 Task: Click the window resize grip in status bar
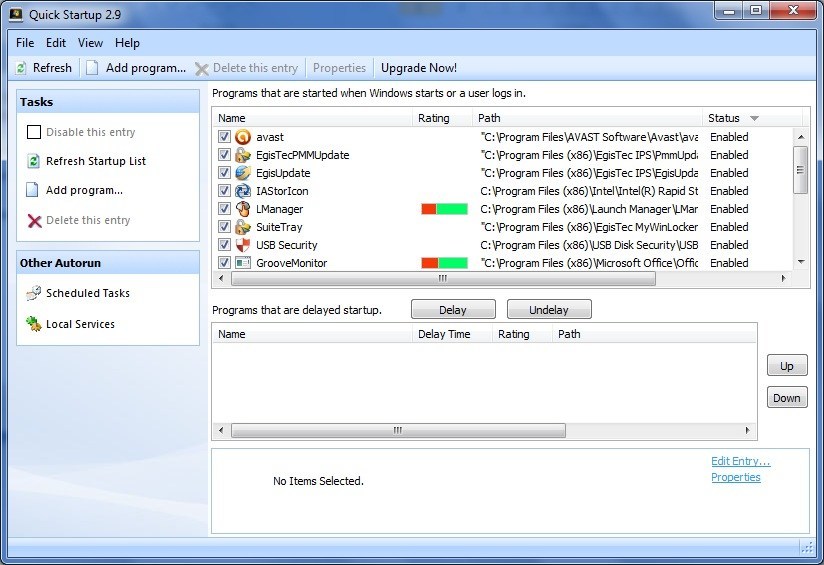pos(807,548)
